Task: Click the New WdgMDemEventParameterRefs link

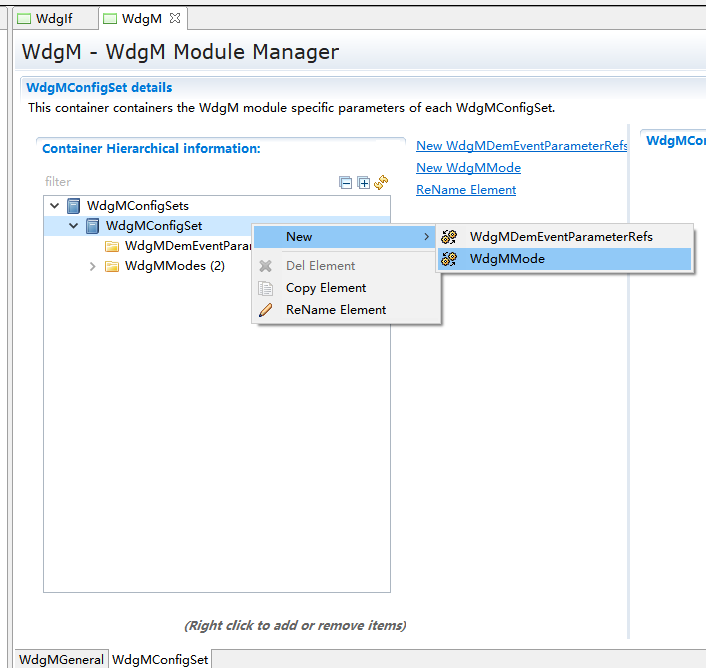Action: [521, 146]
